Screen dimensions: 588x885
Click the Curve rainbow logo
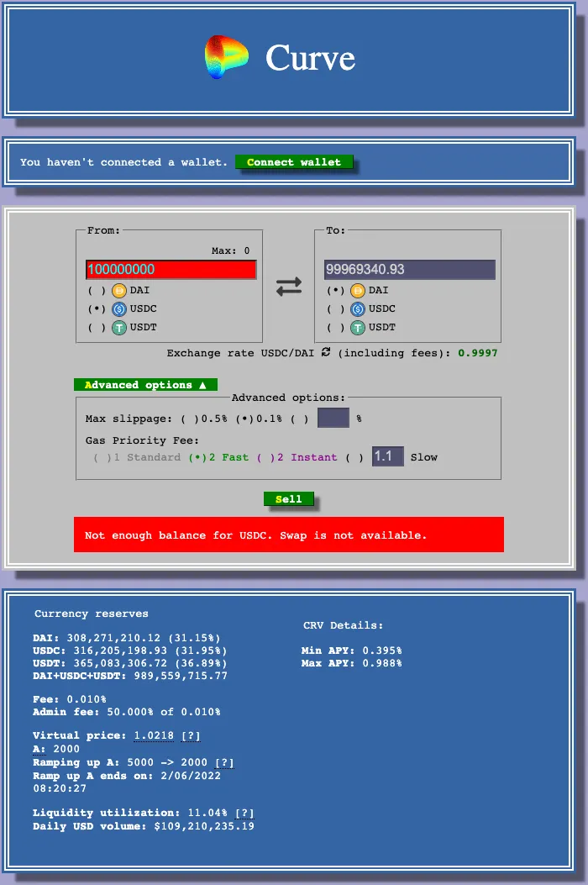pos(226,57)
